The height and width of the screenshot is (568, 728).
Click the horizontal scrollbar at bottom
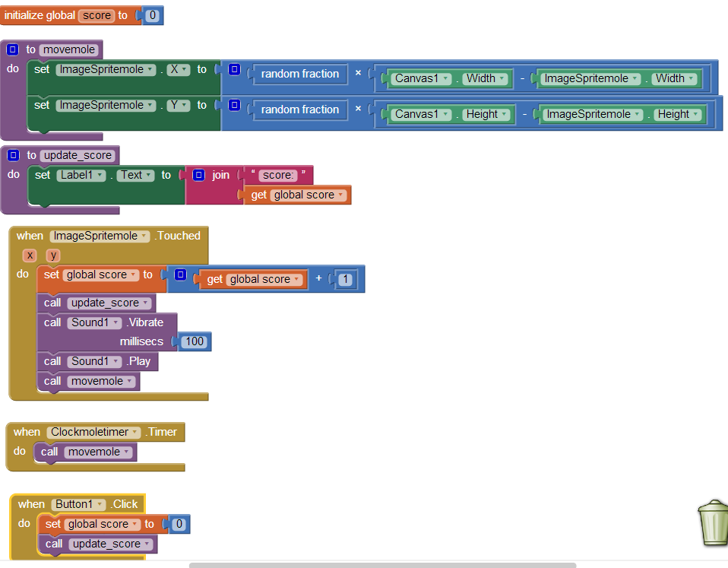382,565
